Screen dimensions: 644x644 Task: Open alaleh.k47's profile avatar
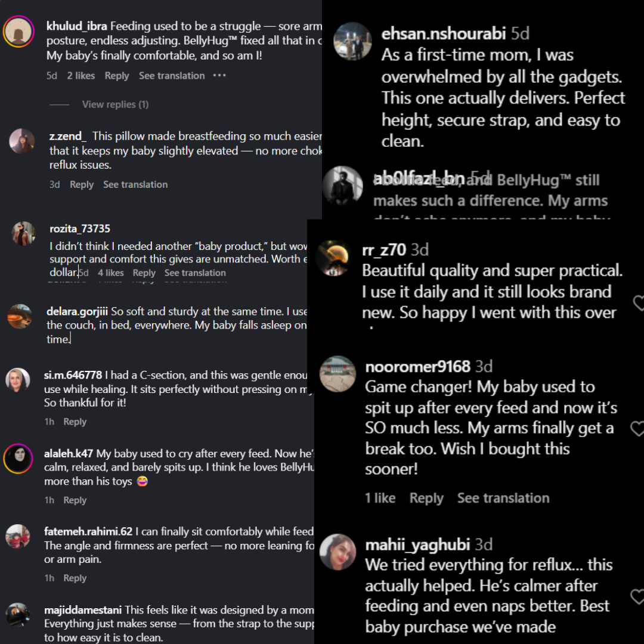click(18, 459)
